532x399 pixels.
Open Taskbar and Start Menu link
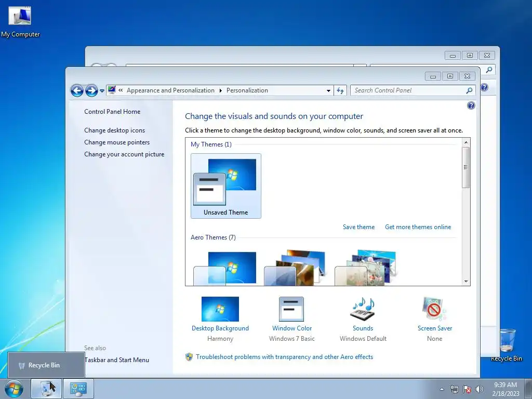click(x=117, y=360)
